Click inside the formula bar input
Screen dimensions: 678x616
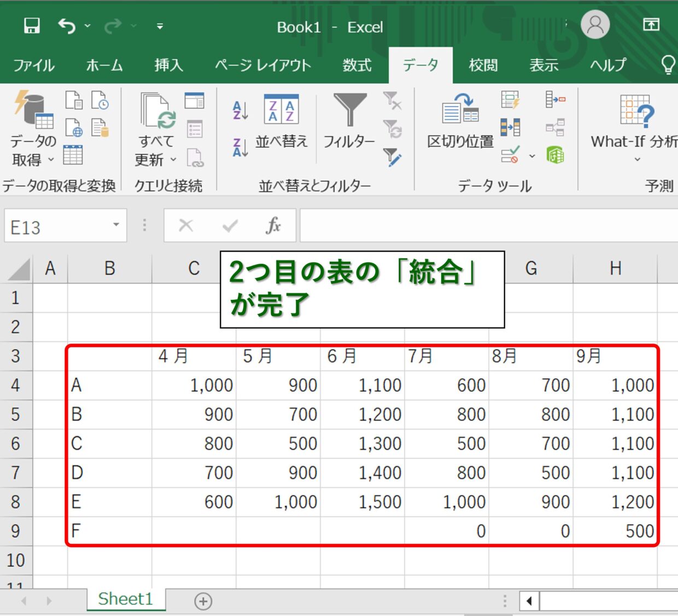pos(489,225)
